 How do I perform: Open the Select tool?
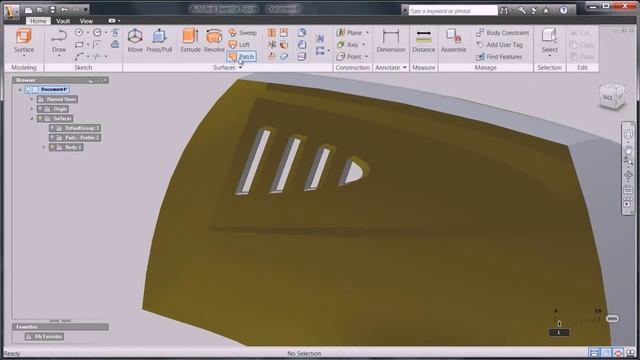[549, 39]
